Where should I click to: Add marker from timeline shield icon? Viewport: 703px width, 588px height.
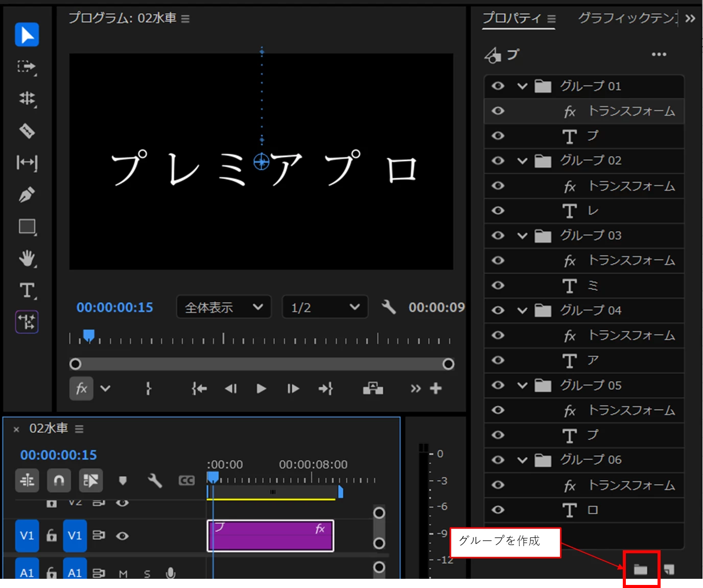pos(123,480)
